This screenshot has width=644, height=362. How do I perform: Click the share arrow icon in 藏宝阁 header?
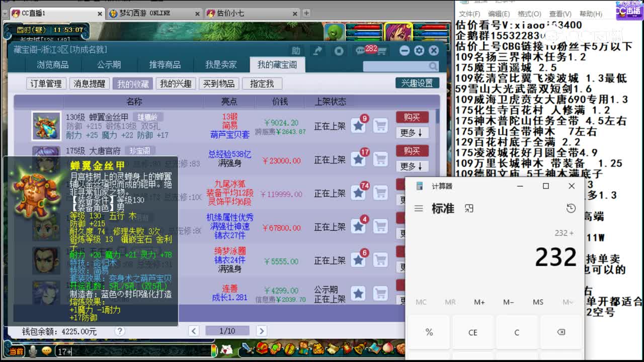(x=317, y=51)
